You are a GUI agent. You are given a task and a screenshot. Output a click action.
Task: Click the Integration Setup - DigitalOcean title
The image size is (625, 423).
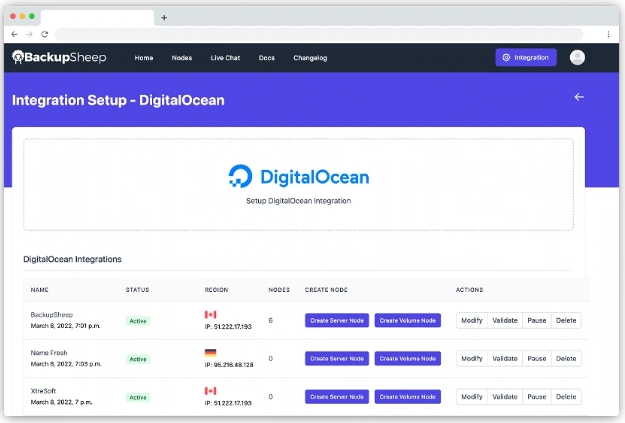118,100
